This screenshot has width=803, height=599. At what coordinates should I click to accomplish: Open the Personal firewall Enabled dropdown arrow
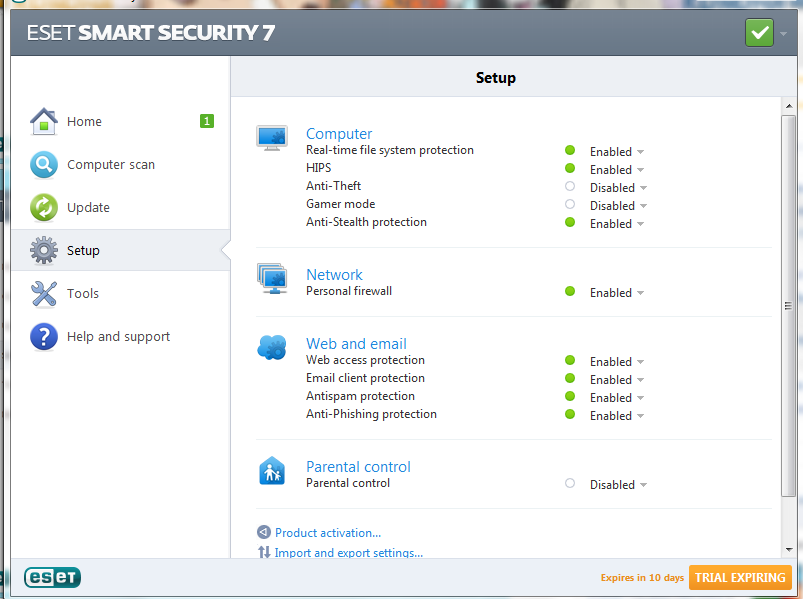pos(641,293)
